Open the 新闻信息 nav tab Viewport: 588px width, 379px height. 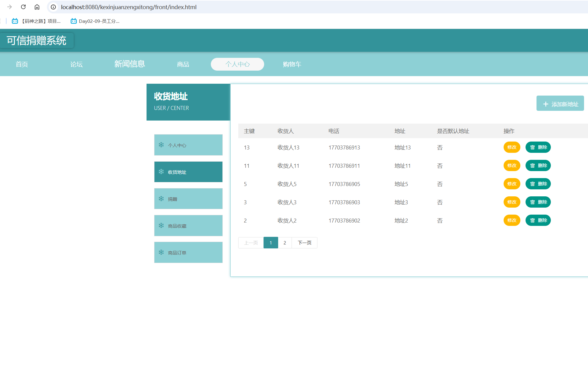[x=129, y=64]
